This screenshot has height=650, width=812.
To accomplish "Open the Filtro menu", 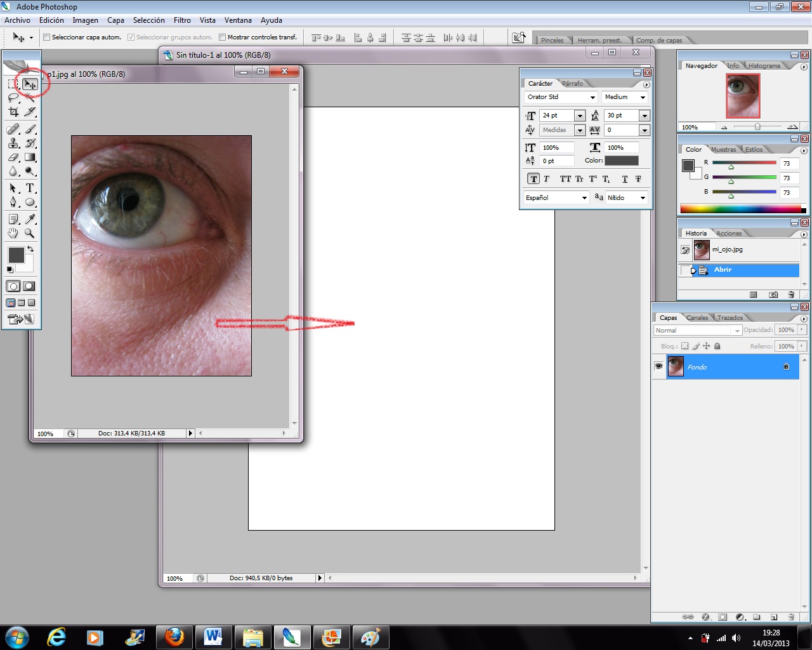I will [x=182, y=20].
